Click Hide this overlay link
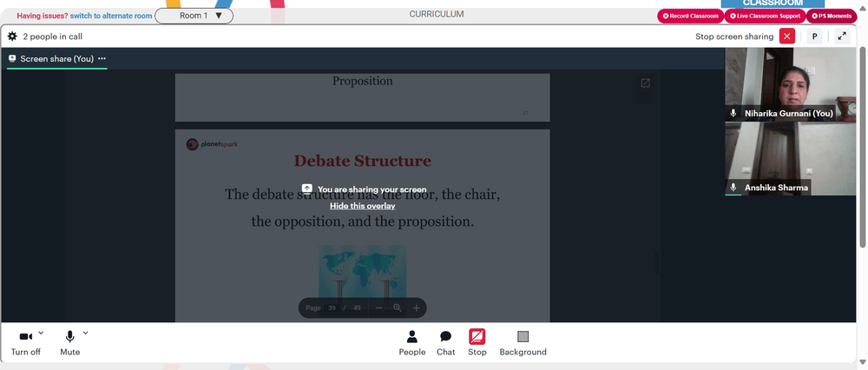Screen dimensions: 868x370 363,206
